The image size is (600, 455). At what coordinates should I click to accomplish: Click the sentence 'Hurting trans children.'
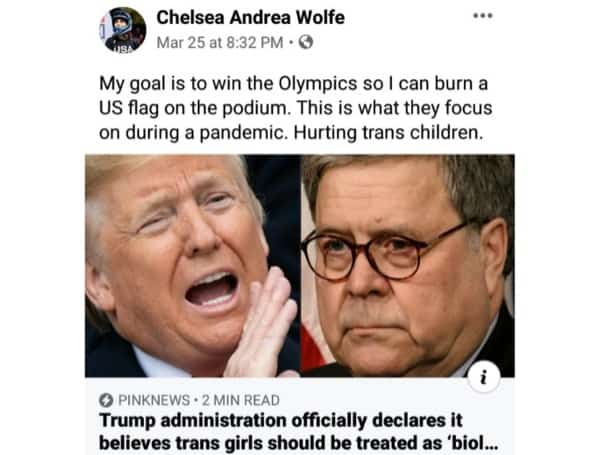point(388,133)
